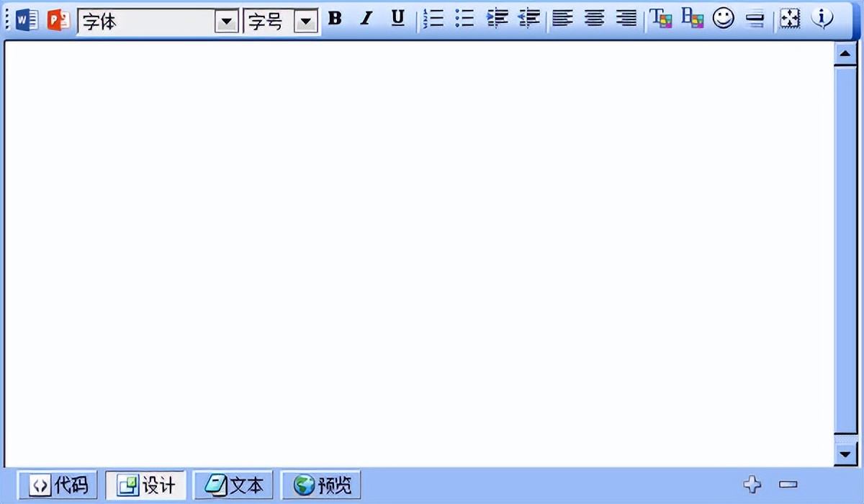Toggle italic formatting

pos(366,19)
